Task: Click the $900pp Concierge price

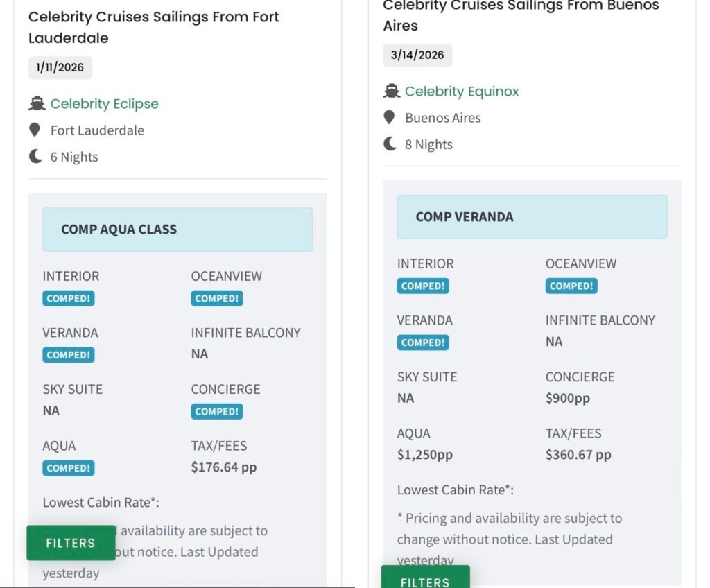Action: tap(568, 398)
